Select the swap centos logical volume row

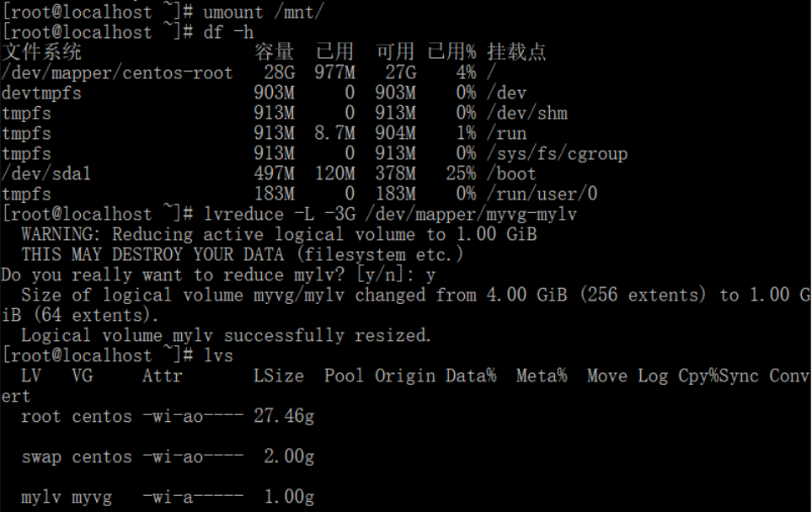pos(168,456)
